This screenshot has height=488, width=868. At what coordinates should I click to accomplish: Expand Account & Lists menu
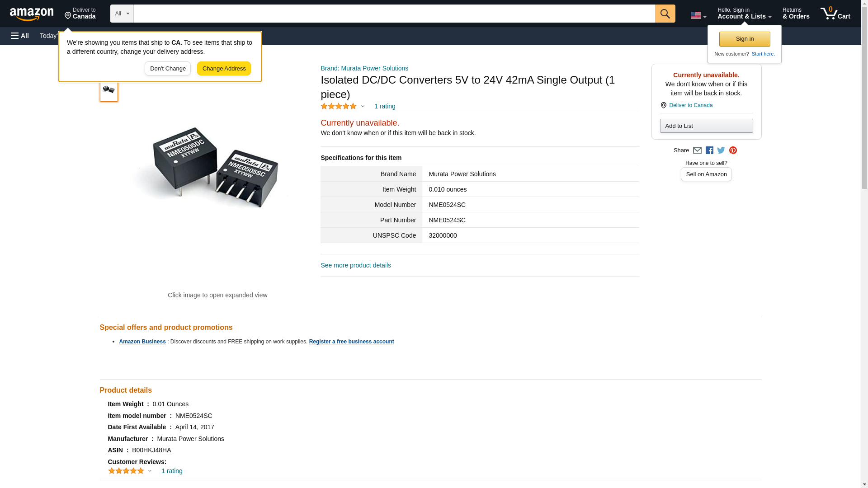(x=744, y=14)
